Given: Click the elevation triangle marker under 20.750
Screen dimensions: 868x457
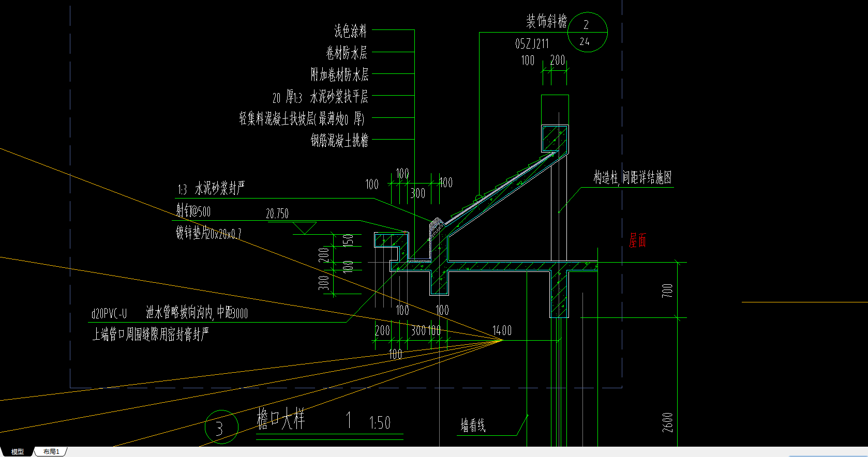Looking at the screenshot, I should 304,227.
